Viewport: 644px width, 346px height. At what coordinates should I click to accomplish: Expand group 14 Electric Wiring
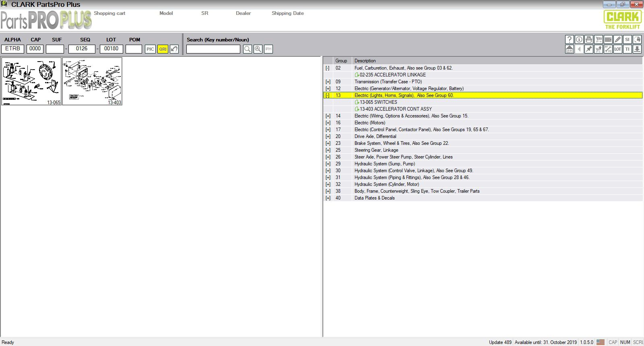pyautogui.click(x=328, y=116)
